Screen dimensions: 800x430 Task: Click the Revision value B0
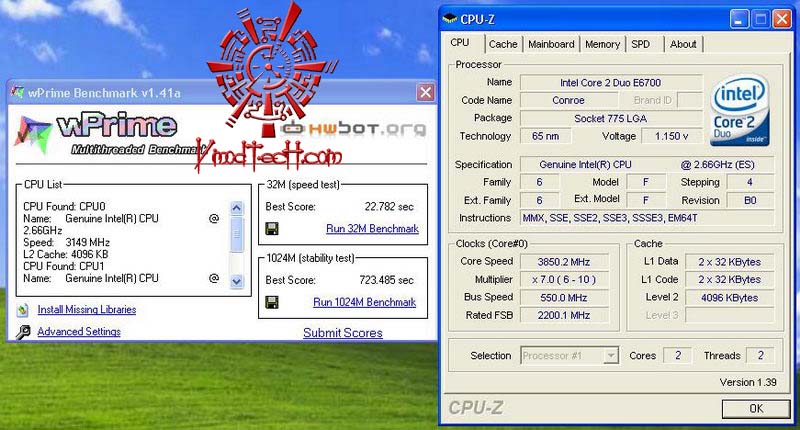750,200
